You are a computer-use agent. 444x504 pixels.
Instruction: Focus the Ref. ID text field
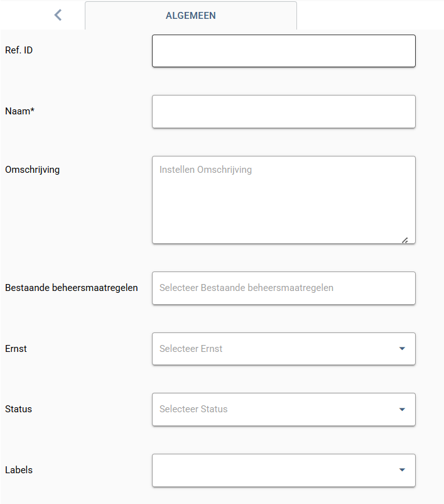coord(284,51)
